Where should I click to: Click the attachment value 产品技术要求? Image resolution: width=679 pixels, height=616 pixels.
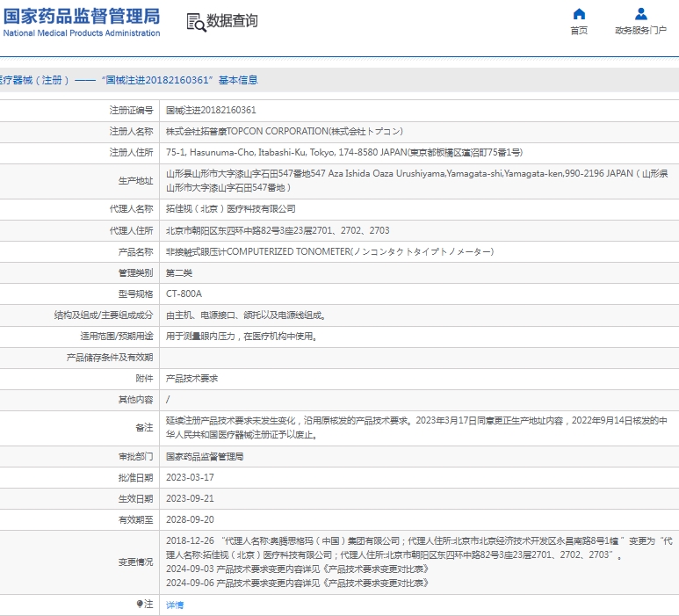pyautogui.click(x=191, y=379)
